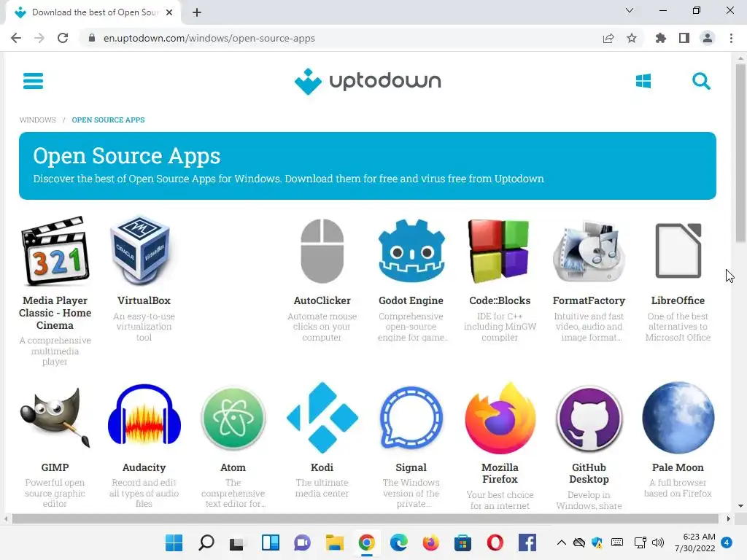Open the Windows Start menu
The width and height of the screenshot is (747, 560).
(x=174, y=542)
